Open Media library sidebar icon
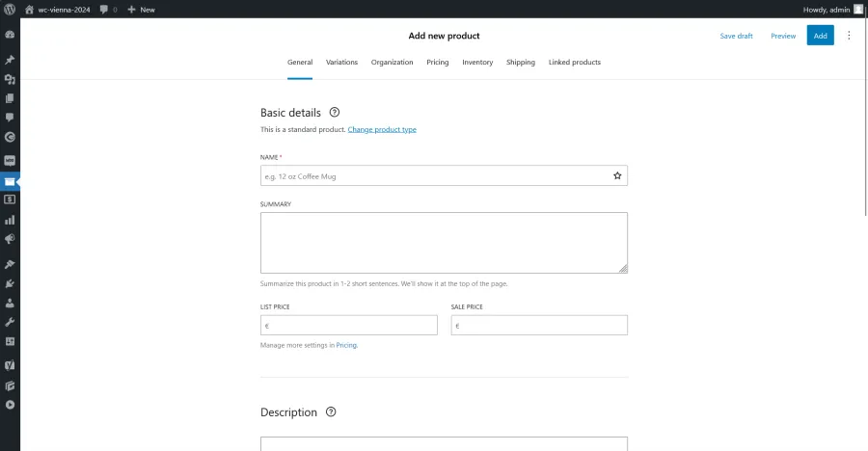The width and height of the screenshot is (868, 451). point(10,79)
